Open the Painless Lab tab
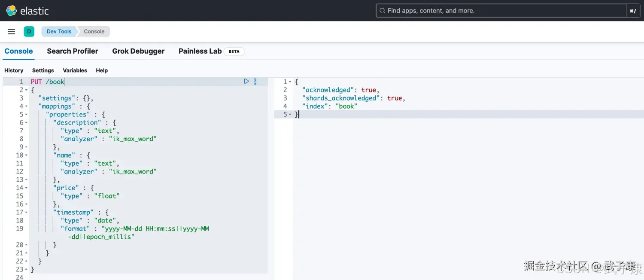 coord(200,51)
